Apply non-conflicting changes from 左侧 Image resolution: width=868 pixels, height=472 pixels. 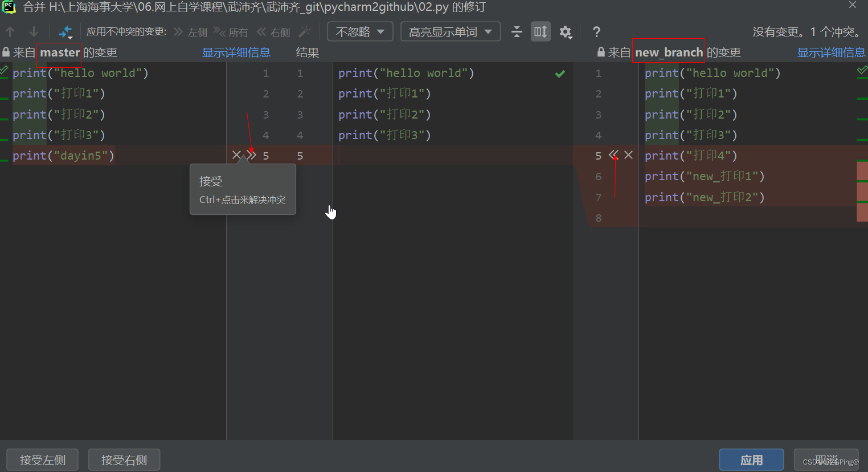click(x=191, y=32)
